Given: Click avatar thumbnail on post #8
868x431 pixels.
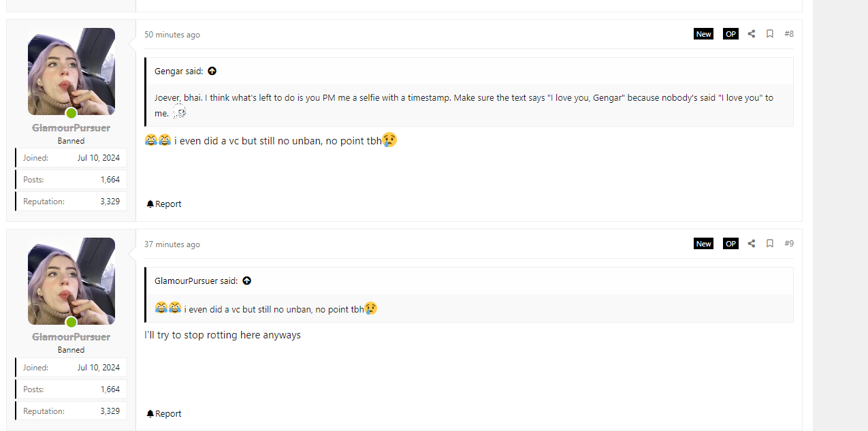Looking at the screenshot, I should [71, 71].
